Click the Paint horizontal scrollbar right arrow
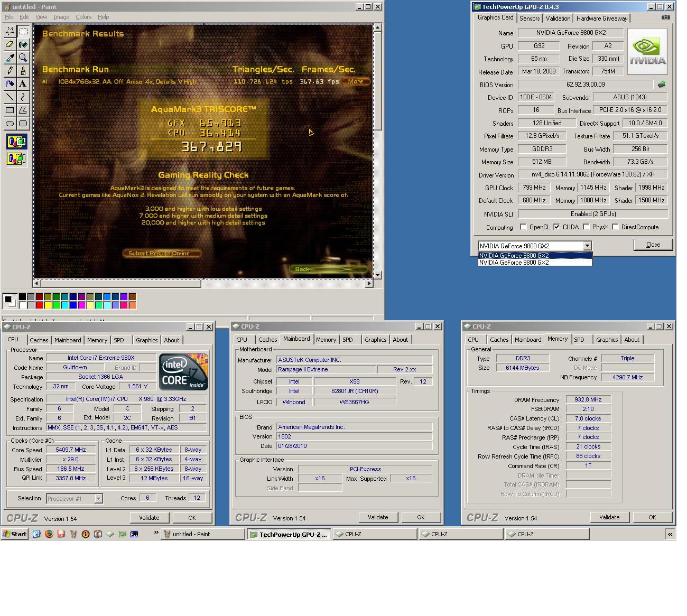The width and height of the screenshot is (687, 616). tap(369, 283)
